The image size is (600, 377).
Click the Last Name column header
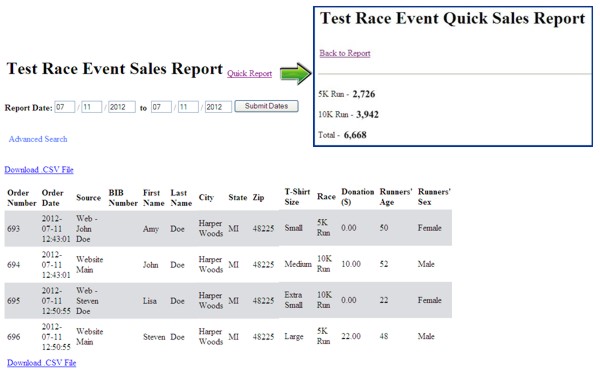click(x=181, y=198)
